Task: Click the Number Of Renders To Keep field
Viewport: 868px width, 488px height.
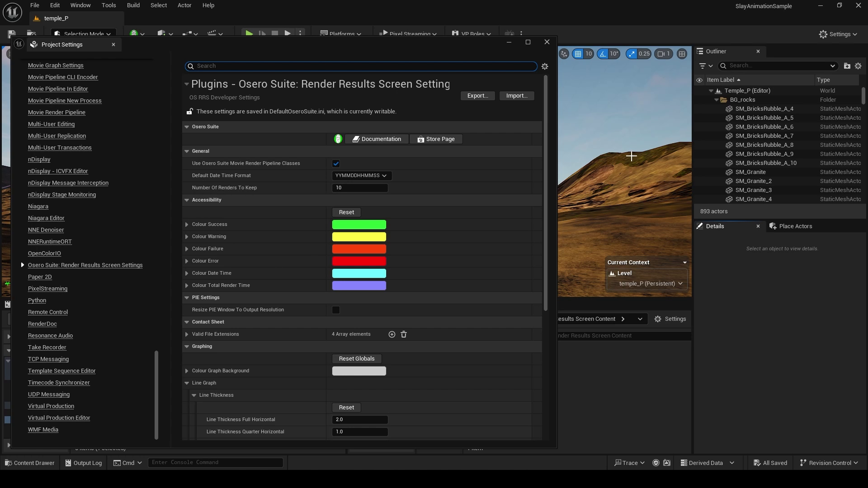Action: click(360, 188)
